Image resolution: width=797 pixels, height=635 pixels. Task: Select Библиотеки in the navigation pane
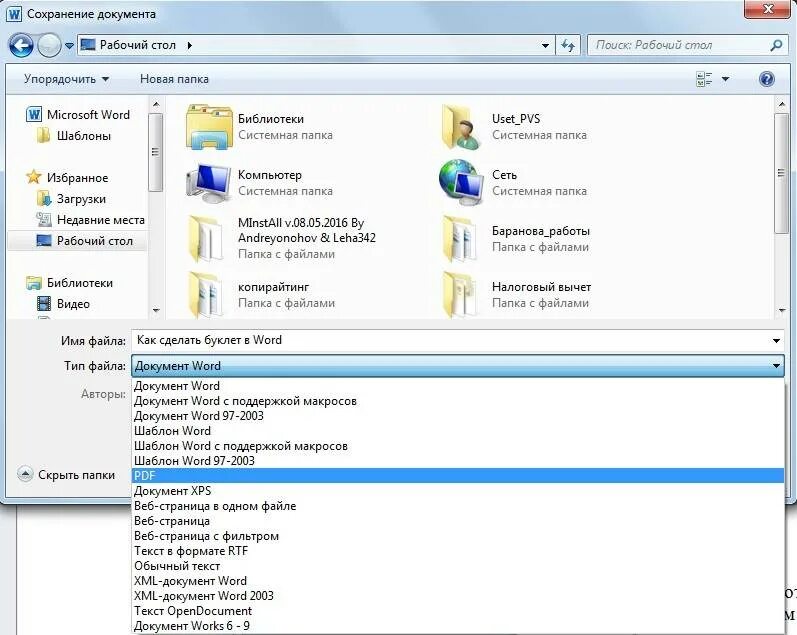tap(69, 283)
